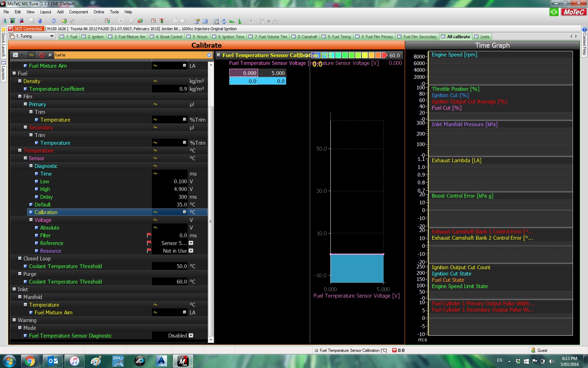
Task: Click the refresh sync icon in the toolbar
Action: click(x=224, y=21)
